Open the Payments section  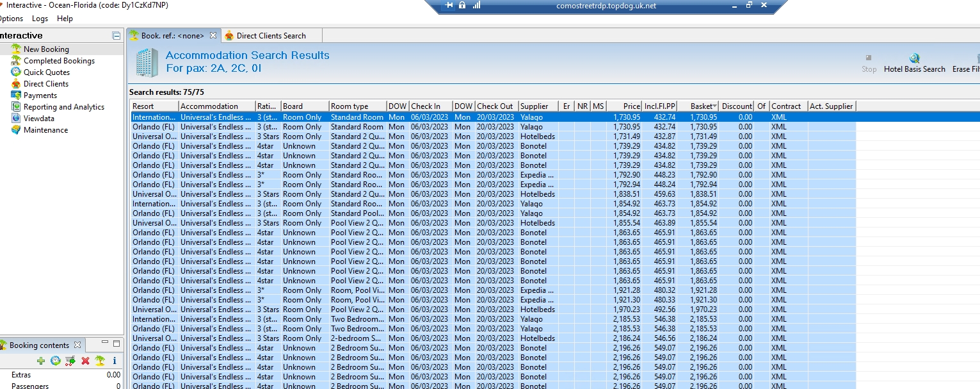pyautogui.click(x=40, y=95)
